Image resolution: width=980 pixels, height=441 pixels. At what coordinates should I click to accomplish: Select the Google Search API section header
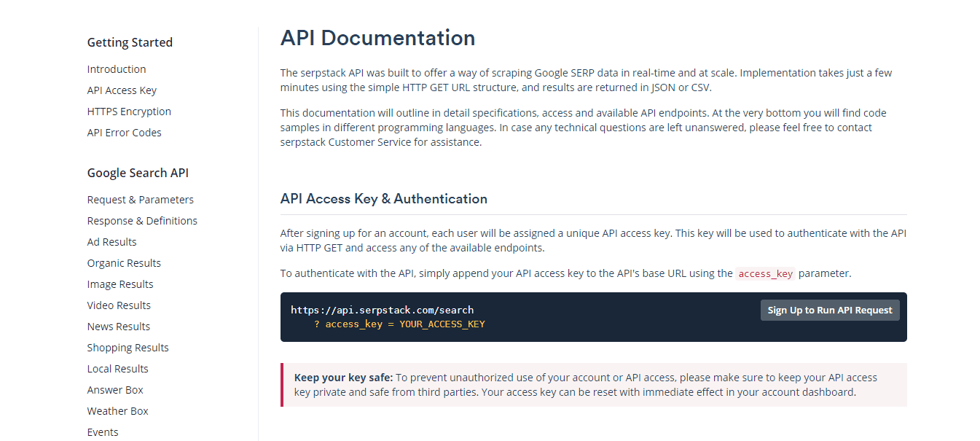(x=138, y=172)
